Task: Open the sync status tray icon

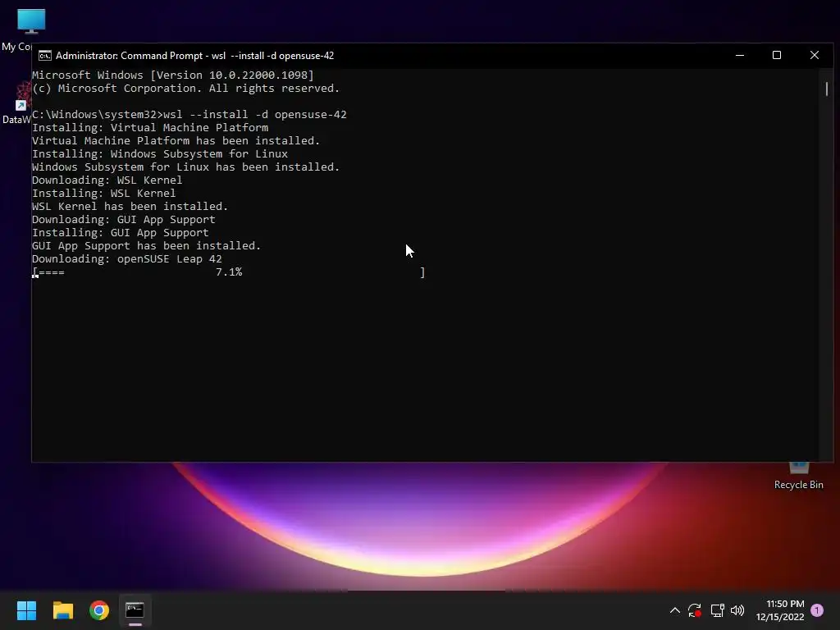Action: 695,610
